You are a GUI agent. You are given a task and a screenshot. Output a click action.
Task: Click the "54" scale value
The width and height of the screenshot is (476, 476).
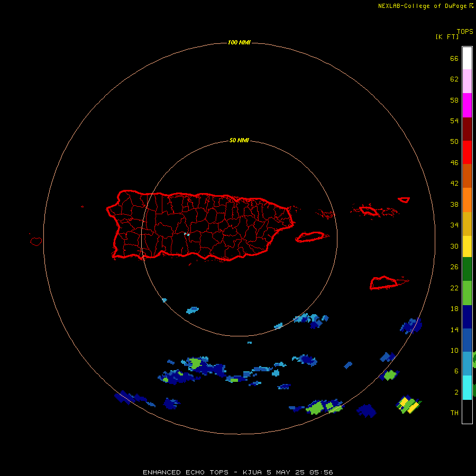[x=454, y=121]
